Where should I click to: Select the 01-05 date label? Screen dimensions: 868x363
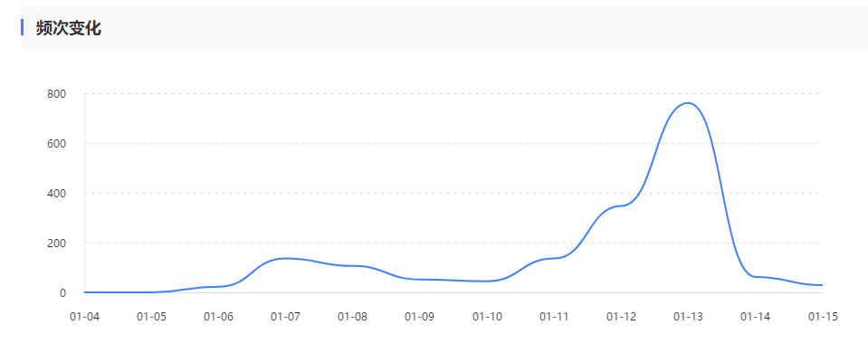151,317
